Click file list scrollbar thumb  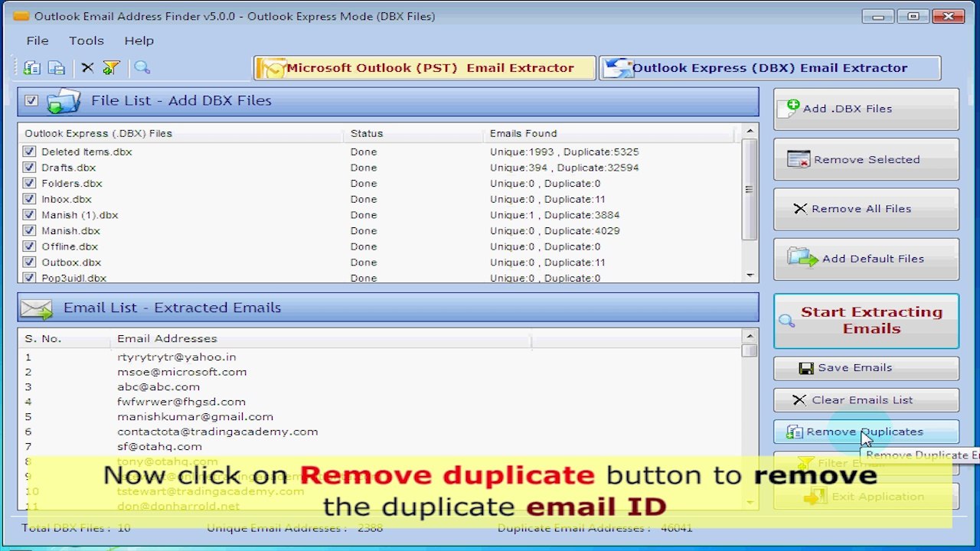[x=750, y=189]
